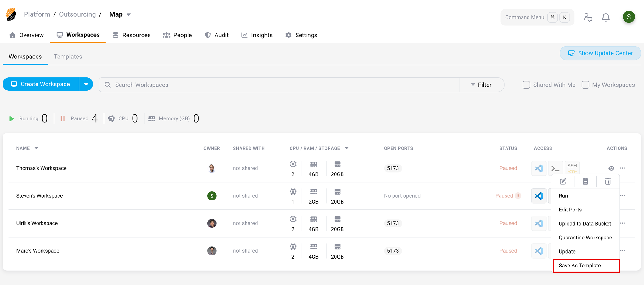Viewport: 644px width, 285px height.
Task: Open the notifications bell
Action: coord(606,17)
